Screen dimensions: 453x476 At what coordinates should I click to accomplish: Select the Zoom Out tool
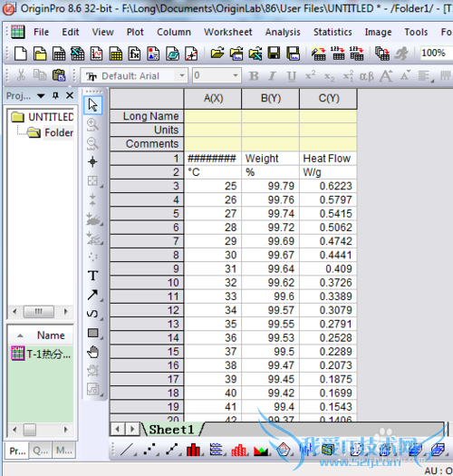pyautogui.click(x=92, y=143)
